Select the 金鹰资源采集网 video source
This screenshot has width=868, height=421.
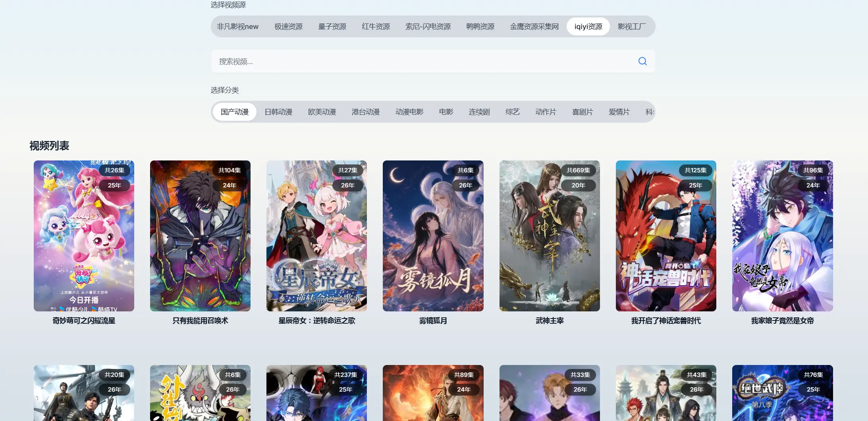click(x=534, y=27)
